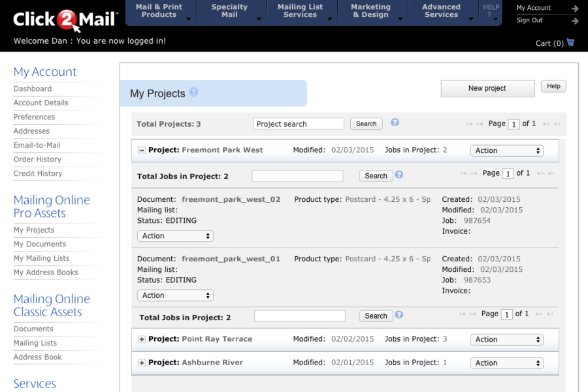This screenshot has width=588, height=392.
Task: Open the Action dropdown for freemont_park_west_02
Action: pos(174,236)
